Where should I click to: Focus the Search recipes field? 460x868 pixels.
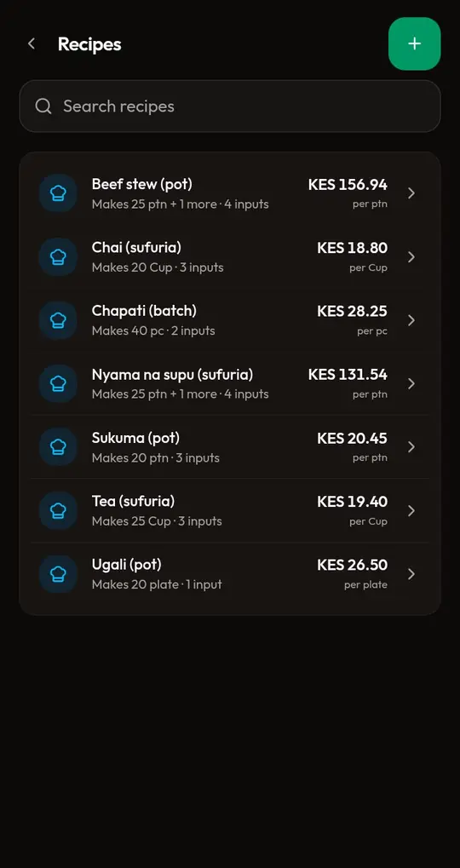(x=230, y=106)
